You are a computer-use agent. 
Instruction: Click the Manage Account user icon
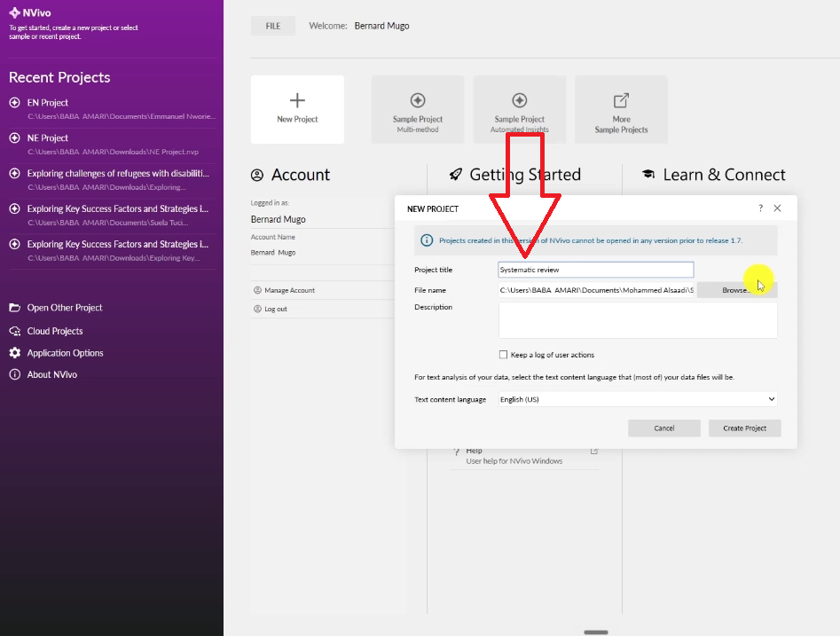point(257,290)
